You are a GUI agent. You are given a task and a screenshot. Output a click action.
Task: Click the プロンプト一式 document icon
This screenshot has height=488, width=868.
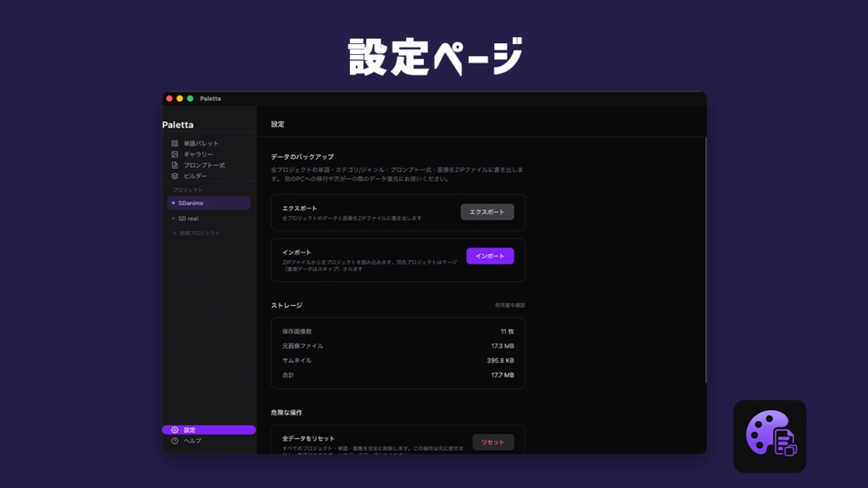pyautogui.click(x=175, y=165)
